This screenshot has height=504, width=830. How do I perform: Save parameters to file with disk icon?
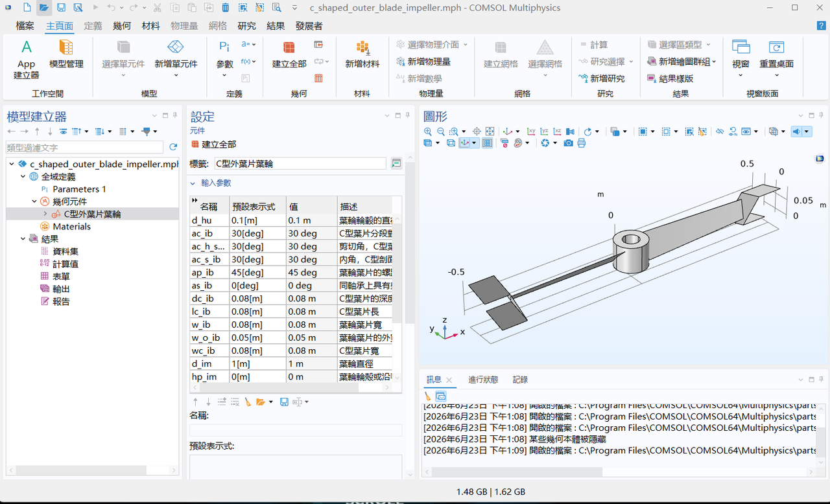(284, 402)
